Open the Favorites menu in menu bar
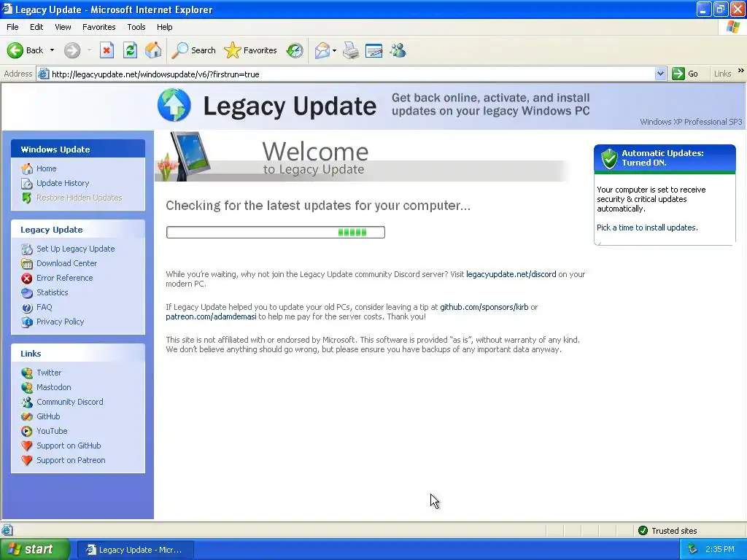Viewport: 747px width, 560px height. point(98,27)
